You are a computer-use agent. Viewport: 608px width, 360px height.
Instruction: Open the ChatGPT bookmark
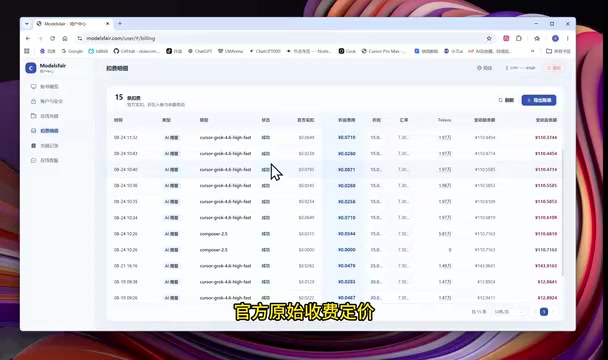coord(200,51)
